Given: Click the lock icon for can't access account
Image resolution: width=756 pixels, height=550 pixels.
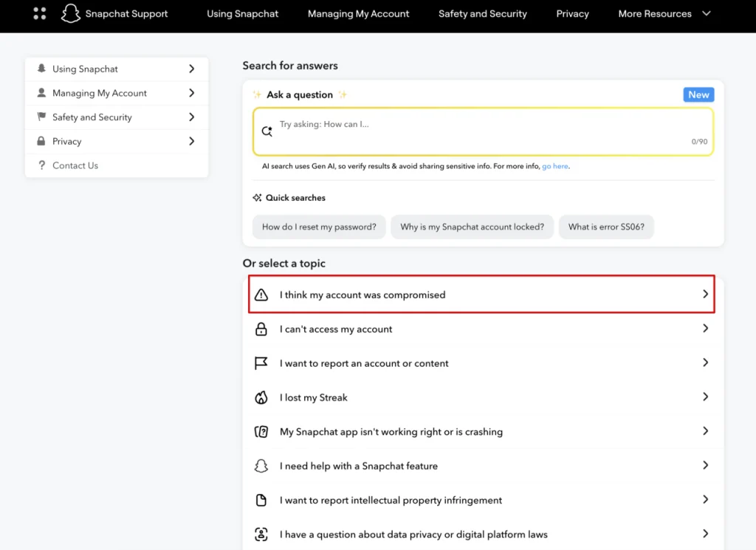Looking at the screenshot, I should click(x=261, y=329).
